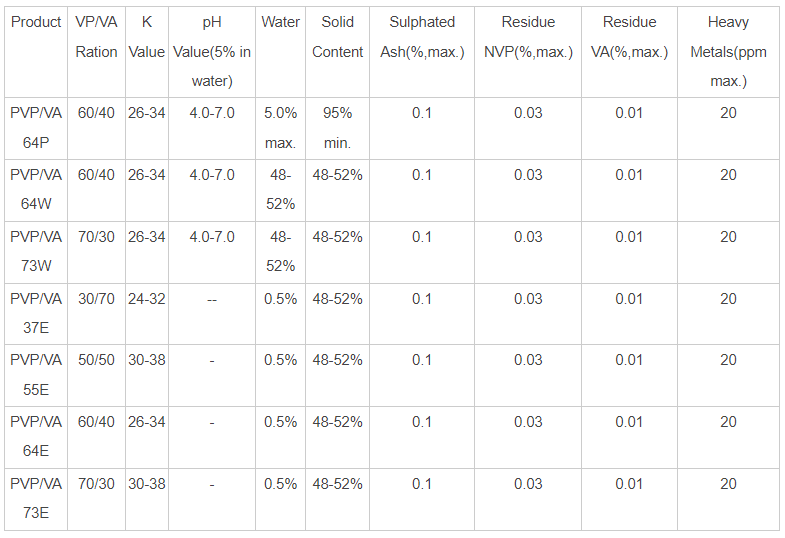Click the 50/50 ratio cell

pos(97,360)
